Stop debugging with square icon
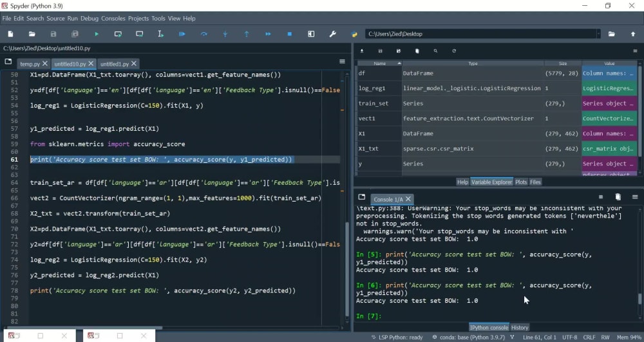644x342 pixels. point(290,34)
